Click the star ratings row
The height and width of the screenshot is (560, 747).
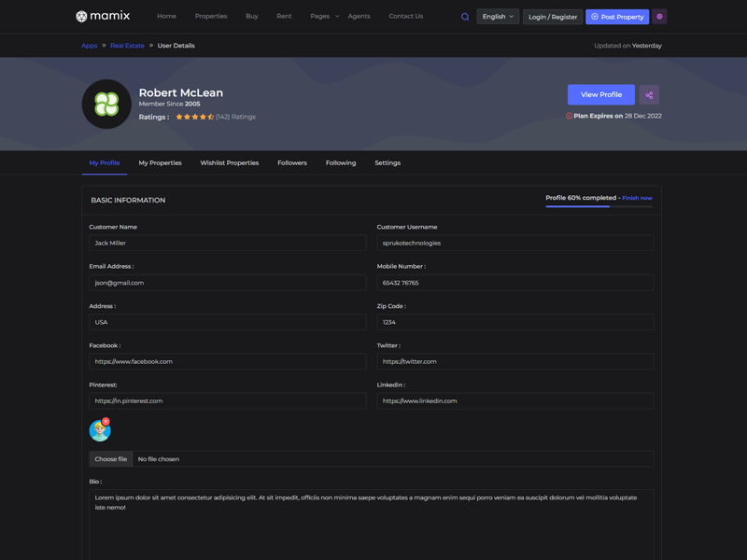pos(195,117)
